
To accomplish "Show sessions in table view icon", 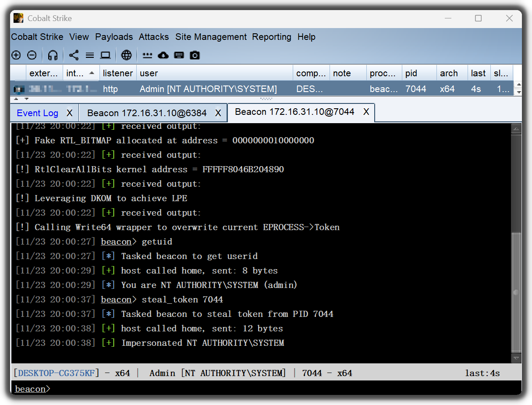I will (89, 55).
